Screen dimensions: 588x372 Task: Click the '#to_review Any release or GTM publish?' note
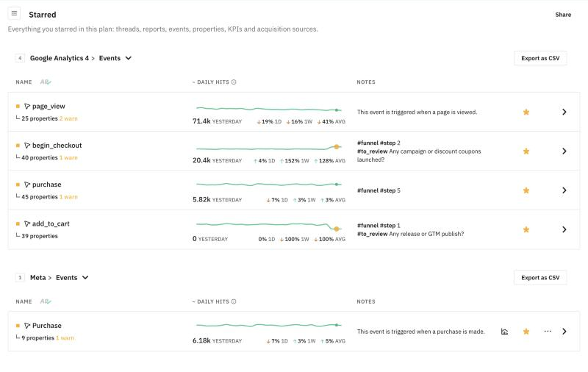pos(410,234)
